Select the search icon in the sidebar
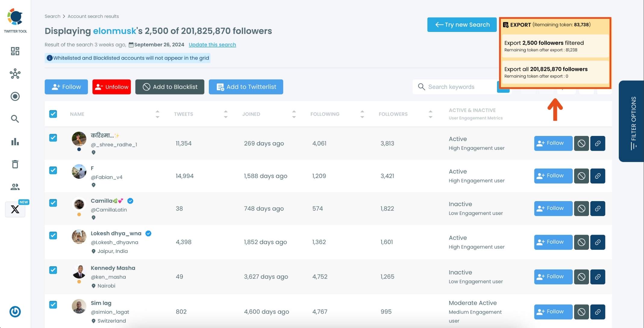This screenshot has height=328, width=644. 15,119
